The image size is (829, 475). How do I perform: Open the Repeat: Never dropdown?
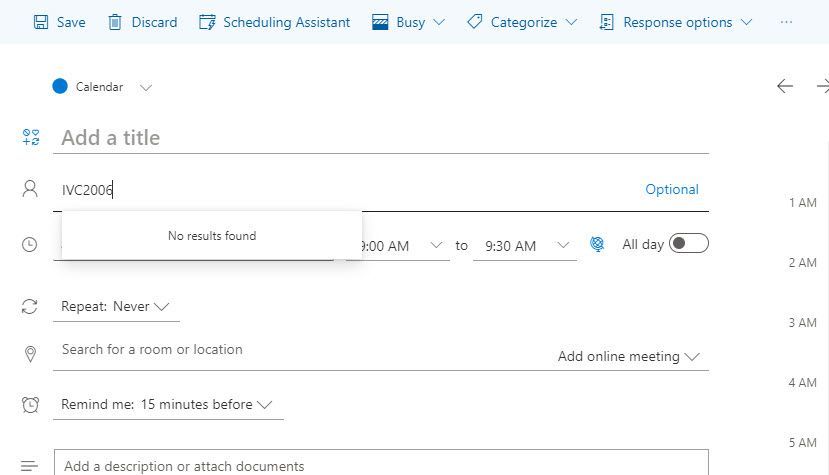point(116,306)
